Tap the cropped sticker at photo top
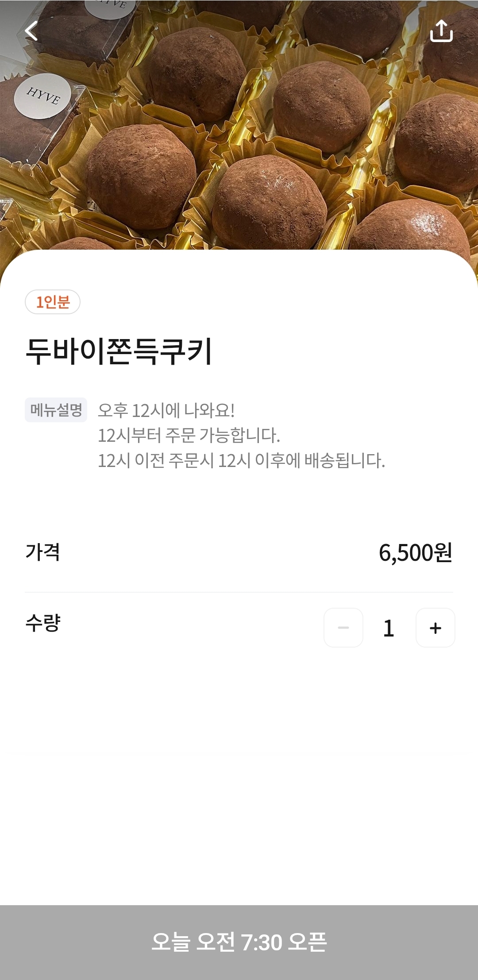This screenshot has height=980, width=478. [111, 8]
